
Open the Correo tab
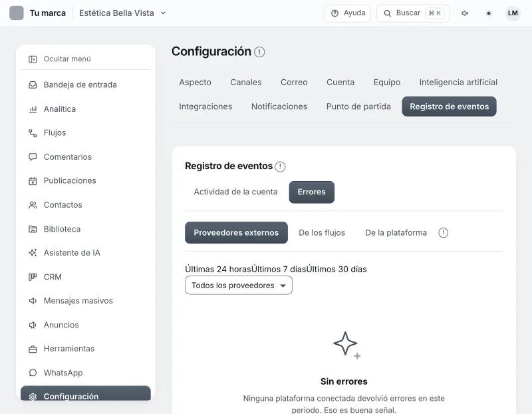(x=294, y=82)
